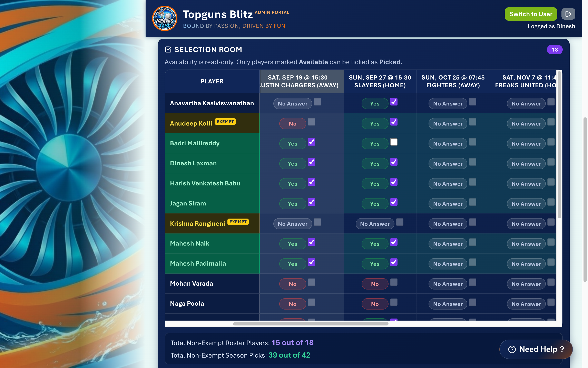Click the 15 out of 18 roster total
The width and height of the screenshot is (588, 368).
[292, 343]
